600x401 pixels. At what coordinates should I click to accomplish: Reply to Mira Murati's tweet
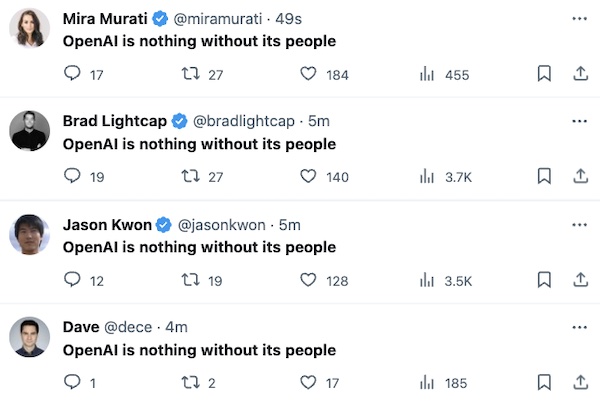tap(71, 73)
